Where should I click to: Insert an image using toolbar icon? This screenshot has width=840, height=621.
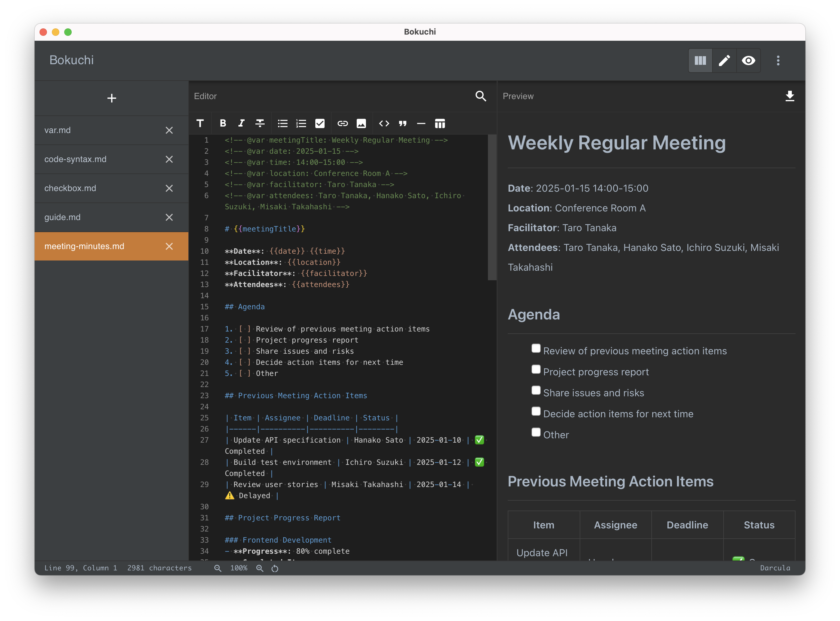point(361,123)
